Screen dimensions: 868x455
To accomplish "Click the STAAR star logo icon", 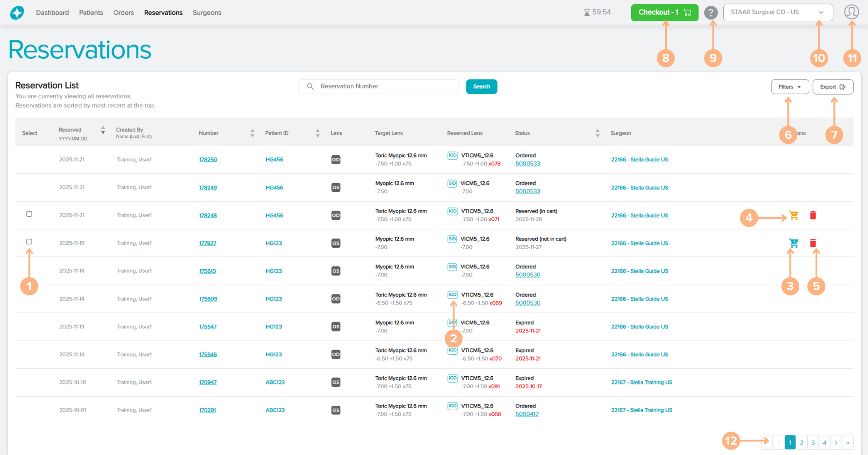I will pos(17,13).
